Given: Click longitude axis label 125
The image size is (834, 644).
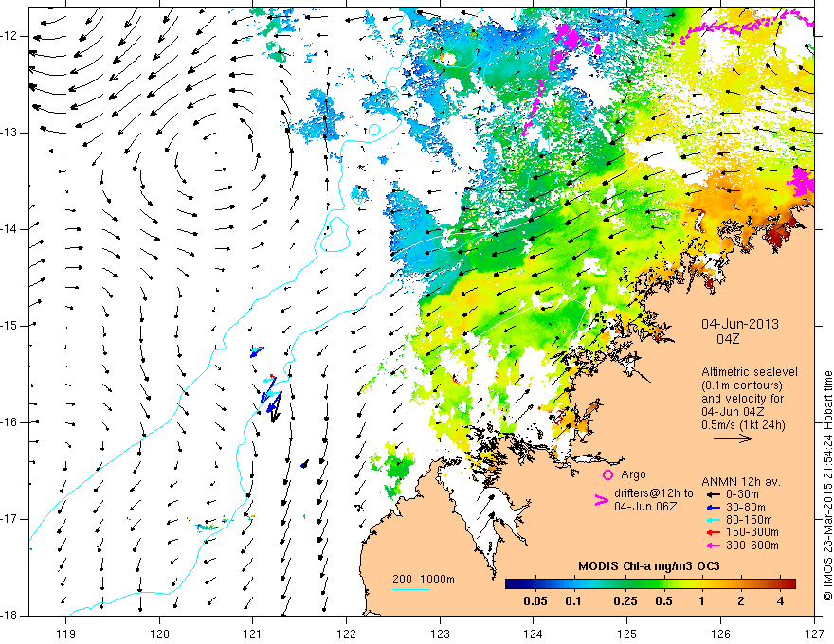Looking at the screenshot, I should point(627,634).
